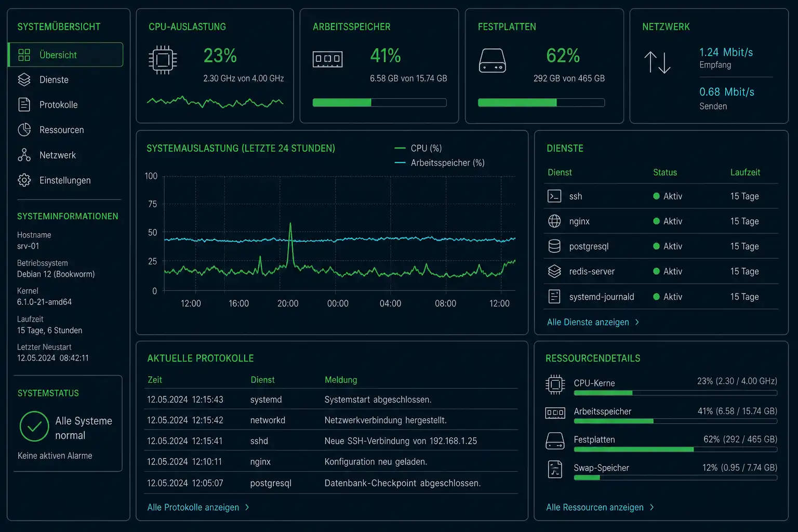Click the CPU chip icon in CPU-Auslastung

[163, 60]
